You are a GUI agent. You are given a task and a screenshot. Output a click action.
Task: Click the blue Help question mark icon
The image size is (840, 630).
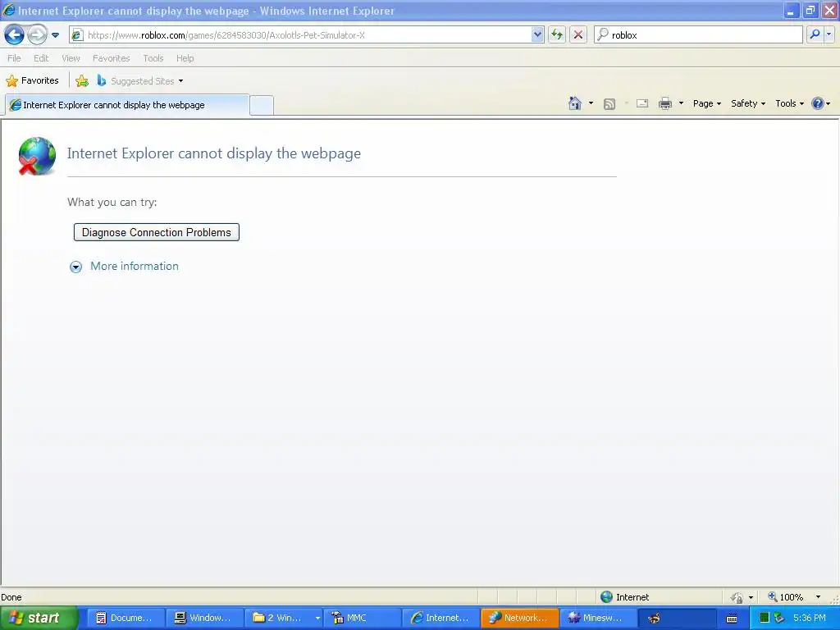tap(818, 103)
